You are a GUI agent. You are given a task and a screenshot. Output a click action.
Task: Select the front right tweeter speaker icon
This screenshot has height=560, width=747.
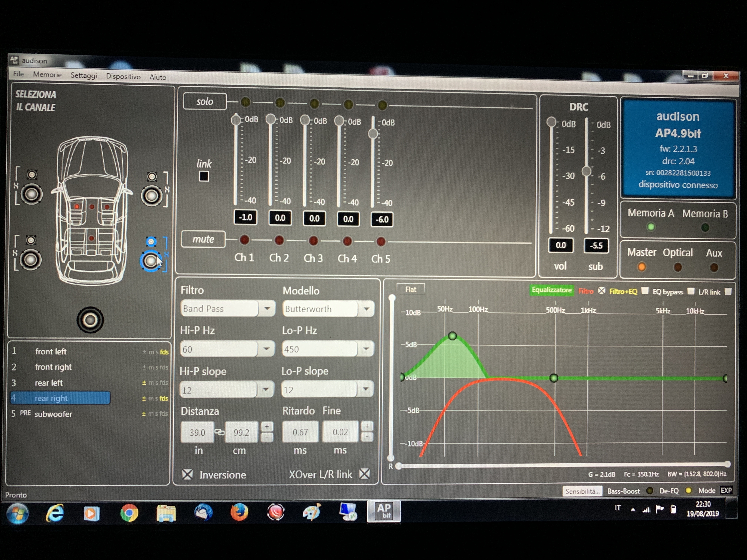click(152, 176)
